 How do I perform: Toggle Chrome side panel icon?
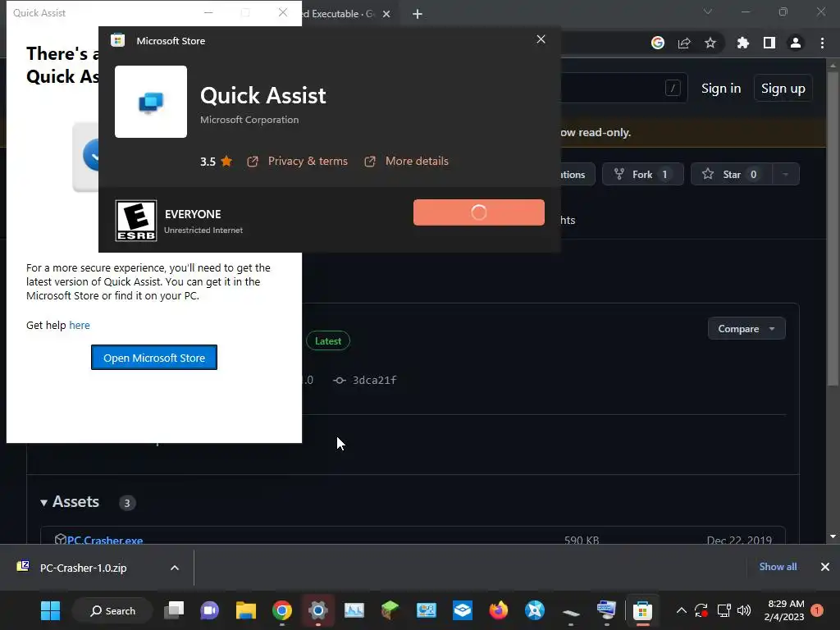click(769, 43)
